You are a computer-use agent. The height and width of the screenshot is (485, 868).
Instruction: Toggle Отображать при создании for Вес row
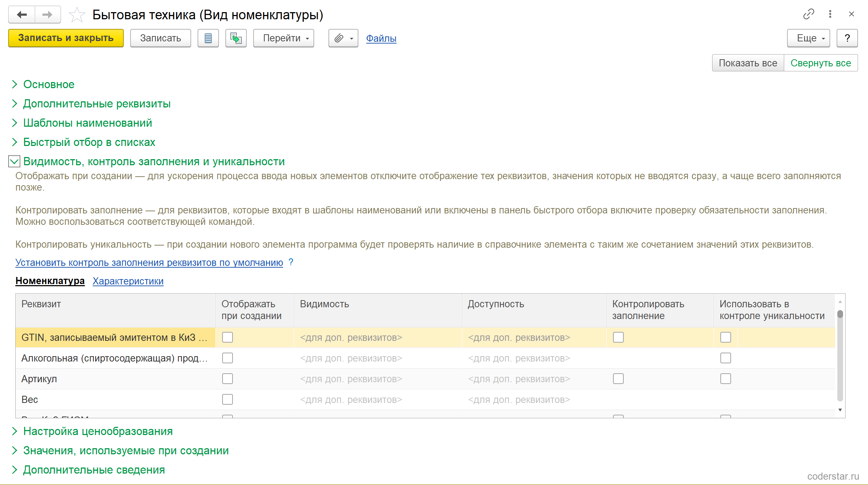click(228, 399)
